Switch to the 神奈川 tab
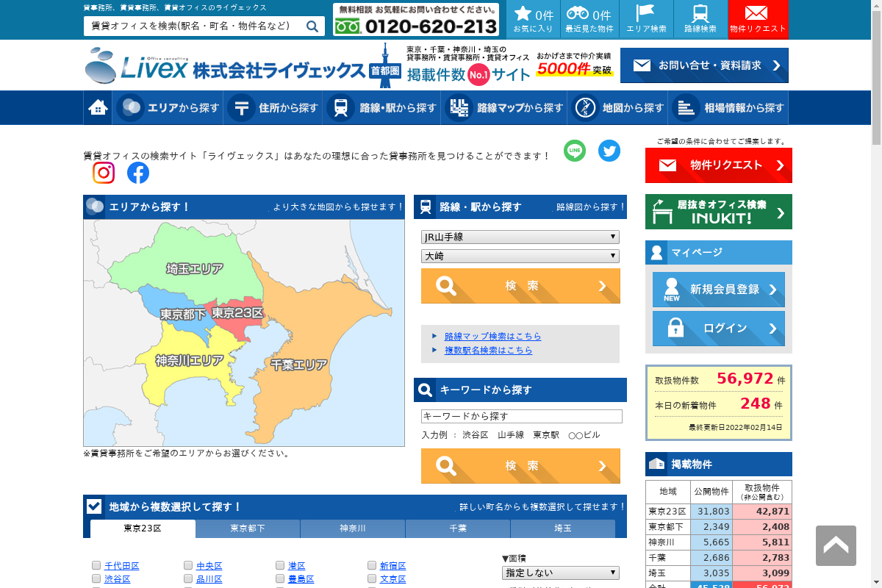The height and width of the screenshot is (588, 882). [353, 528]
